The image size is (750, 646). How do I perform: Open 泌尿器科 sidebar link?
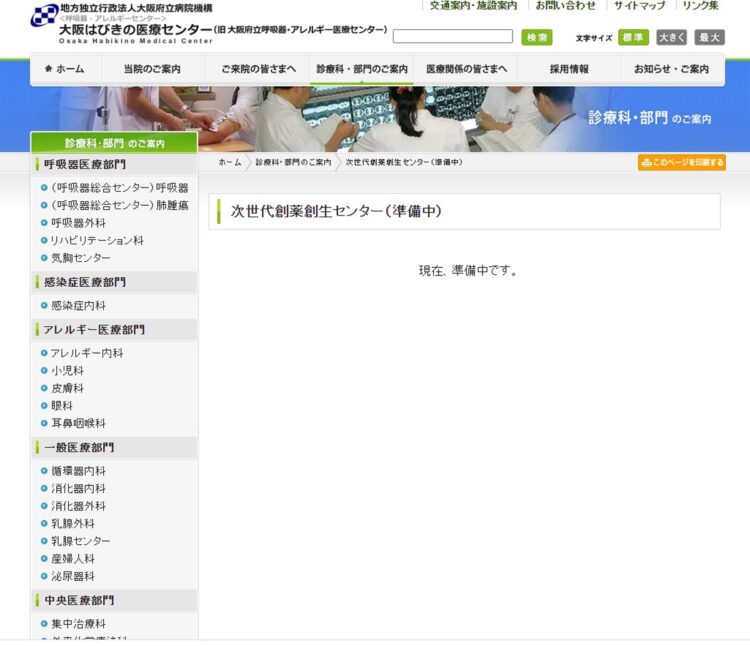[x=73, y=576]
